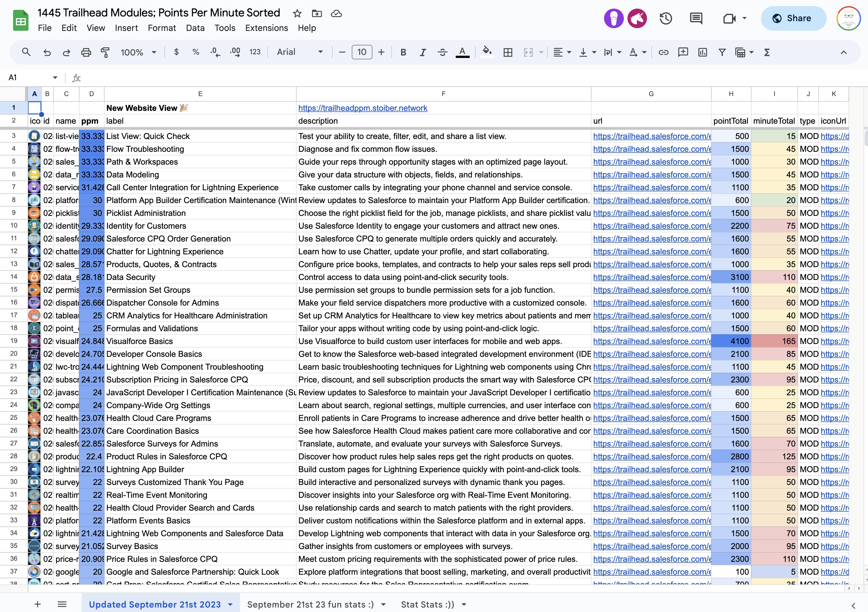Open the text color picker

pyautogui.click(x=462, y=52)
